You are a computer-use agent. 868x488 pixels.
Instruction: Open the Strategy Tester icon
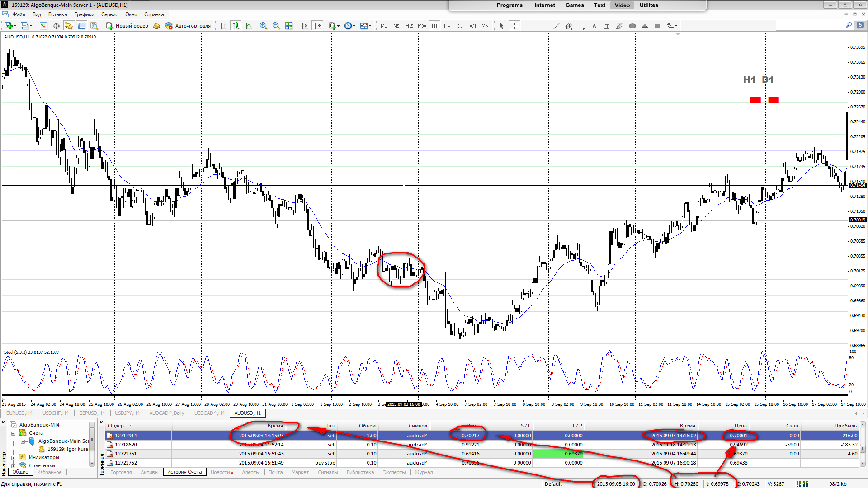tap(94, 26)
